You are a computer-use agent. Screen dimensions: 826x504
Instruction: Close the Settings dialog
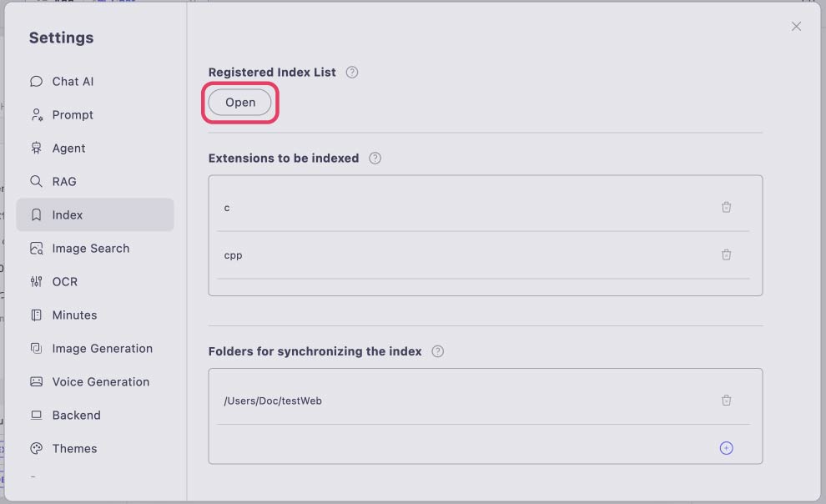(796, 27)
